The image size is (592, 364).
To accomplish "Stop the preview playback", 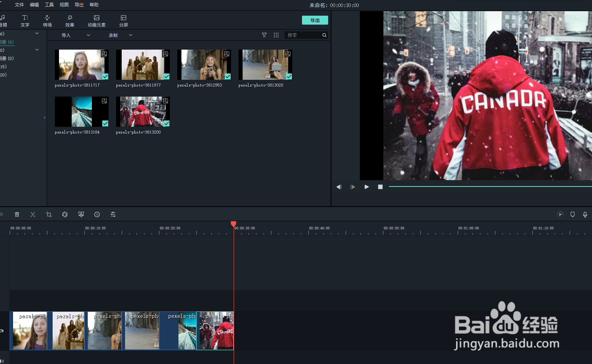I will point(380,187).
